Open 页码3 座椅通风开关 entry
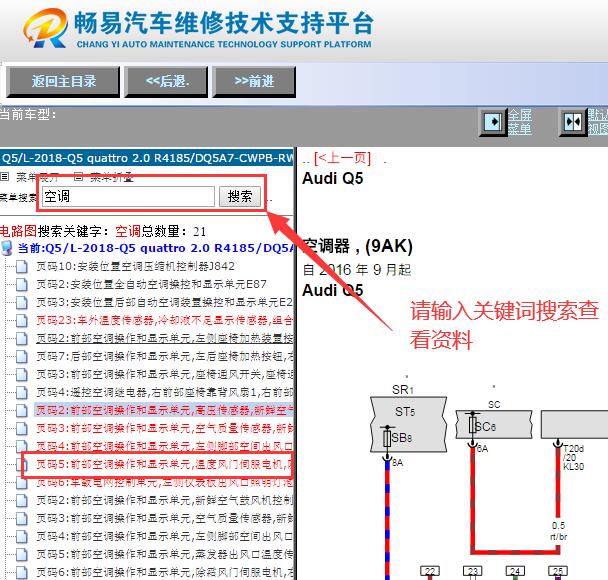608x580 pixels. click(164, 375)
